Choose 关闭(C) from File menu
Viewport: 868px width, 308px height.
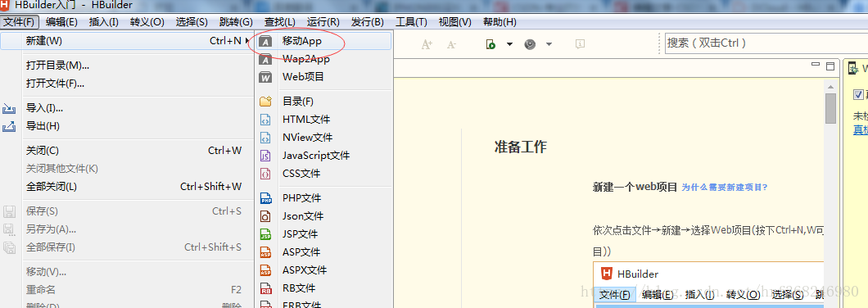(126, 150)
